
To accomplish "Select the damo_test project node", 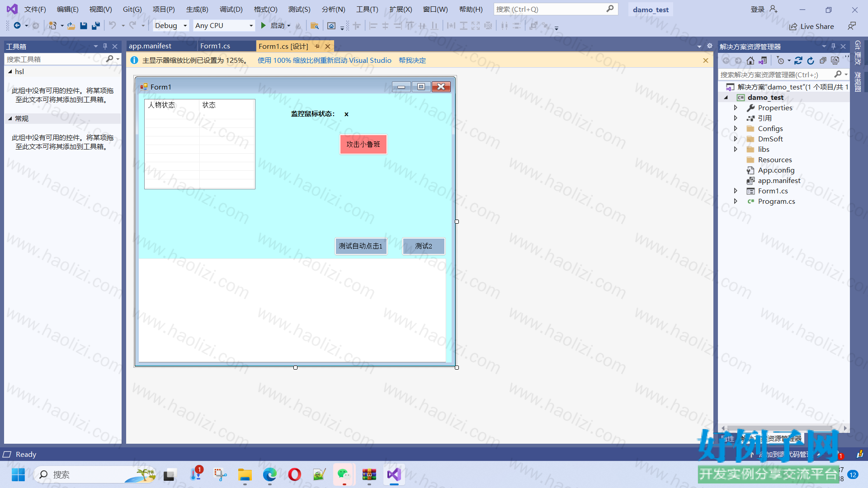I will (765, 97).
